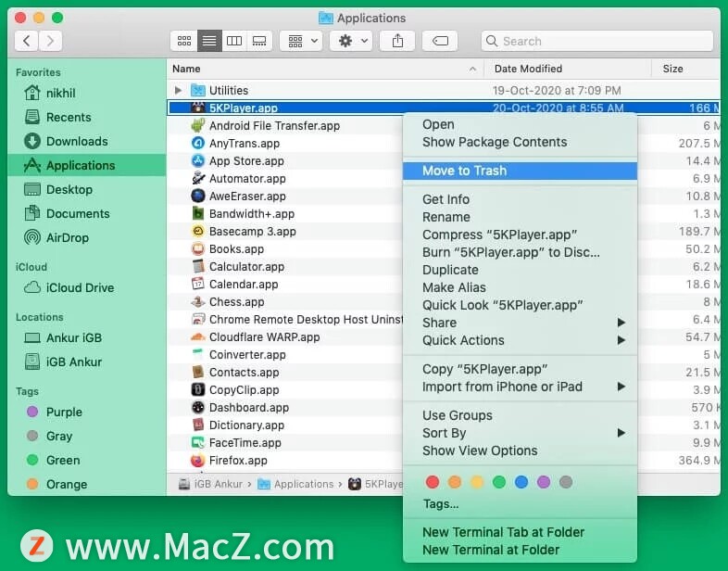Open Recents in the sidebar
The image size is (728, 571).
point(86,117)
